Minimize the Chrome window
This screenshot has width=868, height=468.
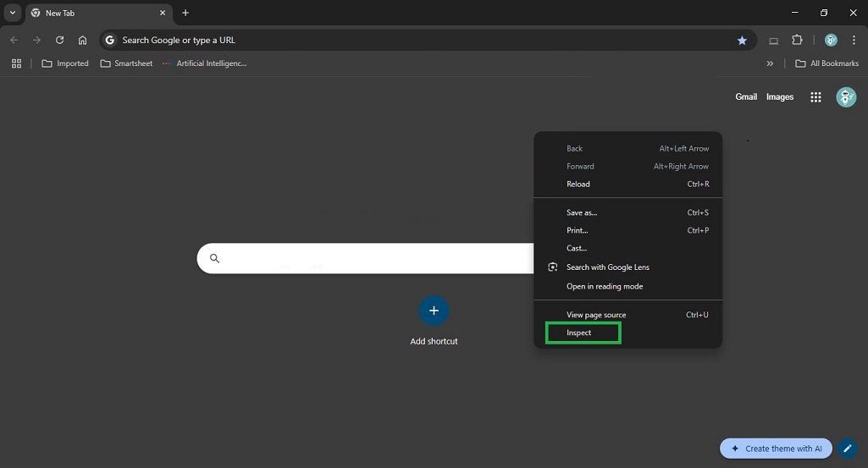795,12
